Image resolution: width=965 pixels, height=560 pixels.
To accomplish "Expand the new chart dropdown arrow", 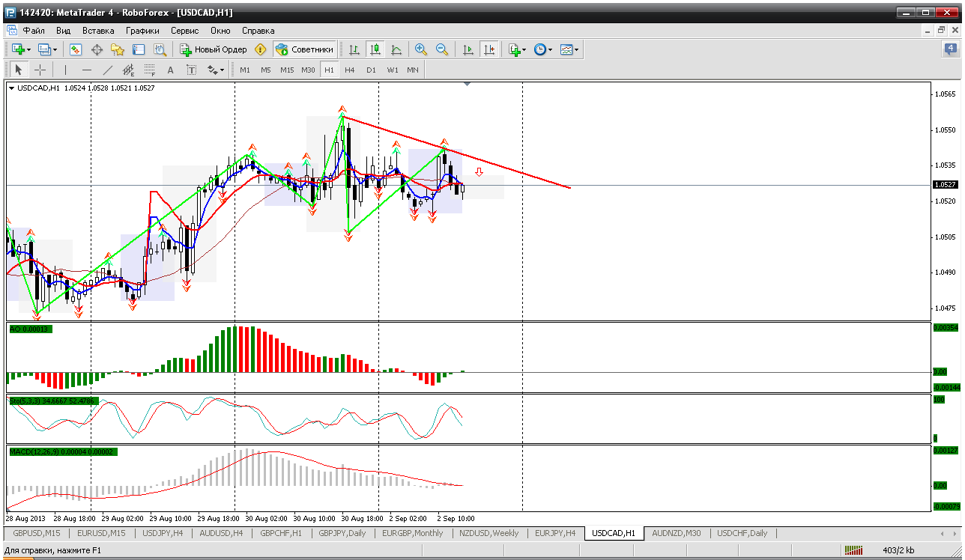I will point(29,50).
